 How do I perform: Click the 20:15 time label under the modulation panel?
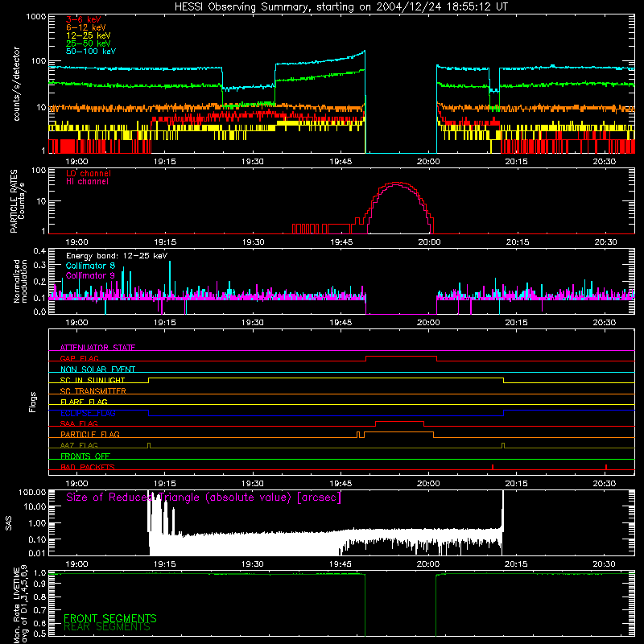coord(516,323)
